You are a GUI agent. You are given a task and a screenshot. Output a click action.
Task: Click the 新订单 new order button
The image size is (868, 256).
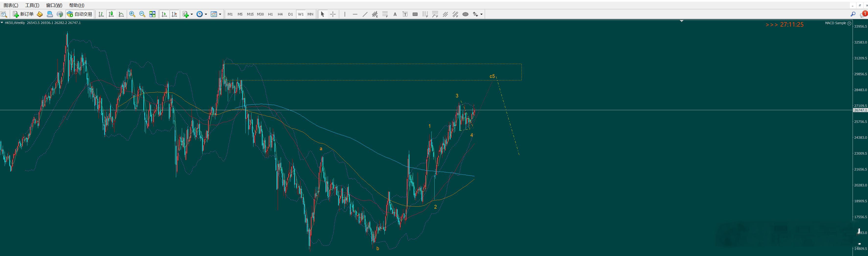pos(23,14)
